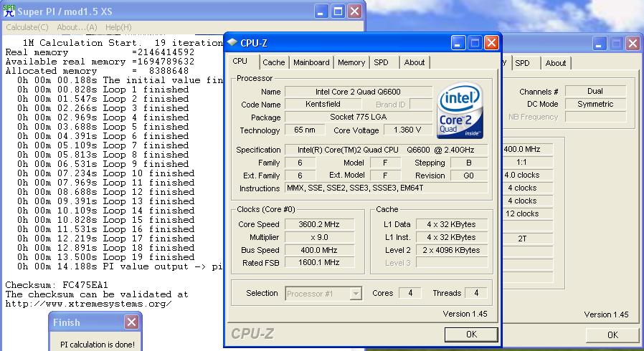Click the Multiplier value x 9.0
This screenshot has height=351, width=644.
point(319,237)
